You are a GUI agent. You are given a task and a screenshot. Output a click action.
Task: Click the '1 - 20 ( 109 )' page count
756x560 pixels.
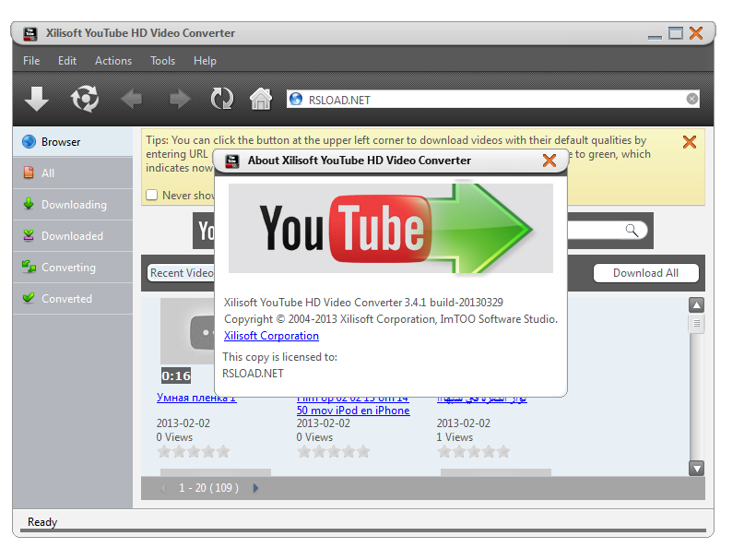point(208,488)
